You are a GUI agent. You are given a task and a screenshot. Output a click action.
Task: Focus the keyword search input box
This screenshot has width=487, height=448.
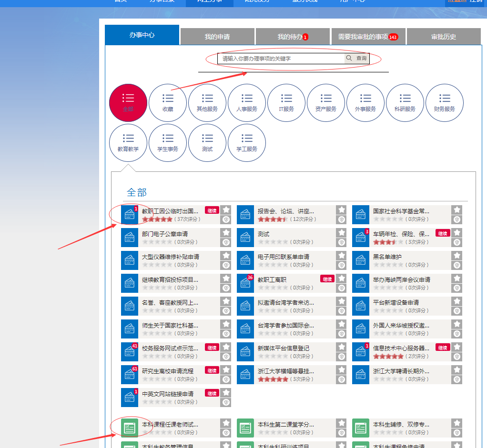coord(281,59)
